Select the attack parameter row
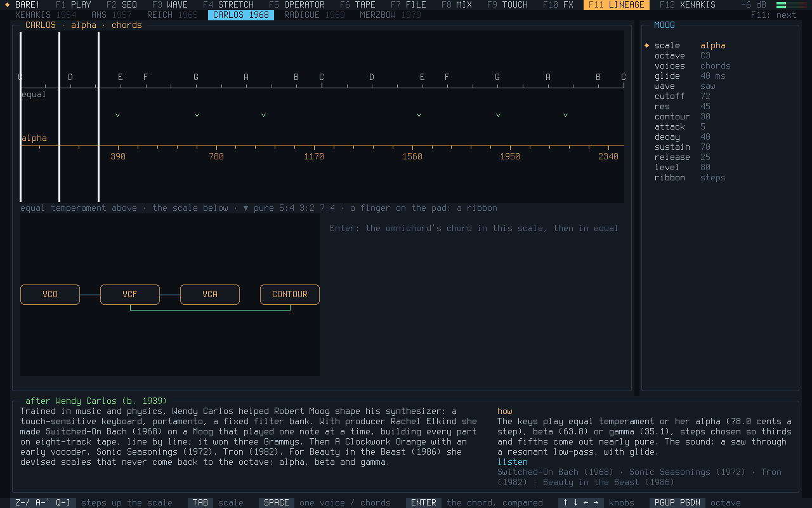 721,126
